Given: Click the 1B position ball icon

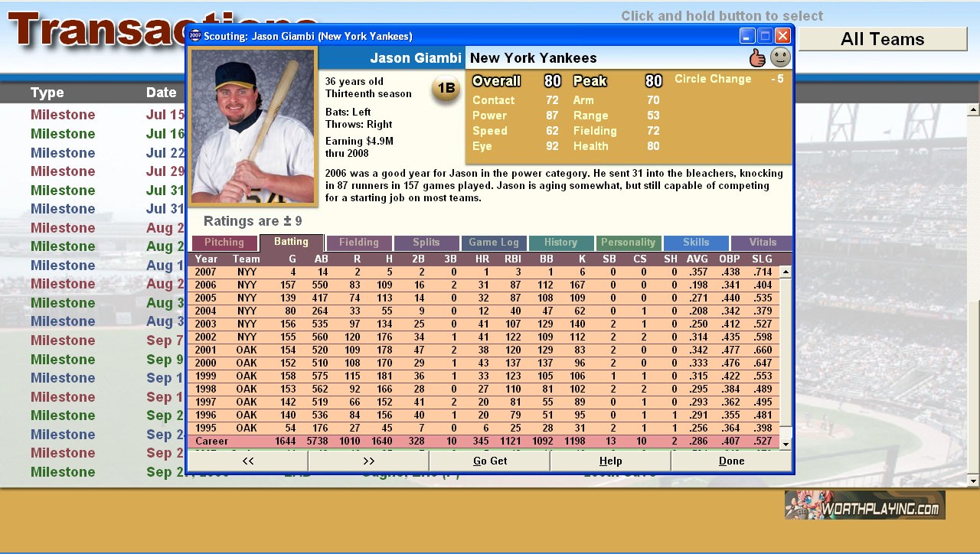Looking at the screenshot, I should coord(446,89).
